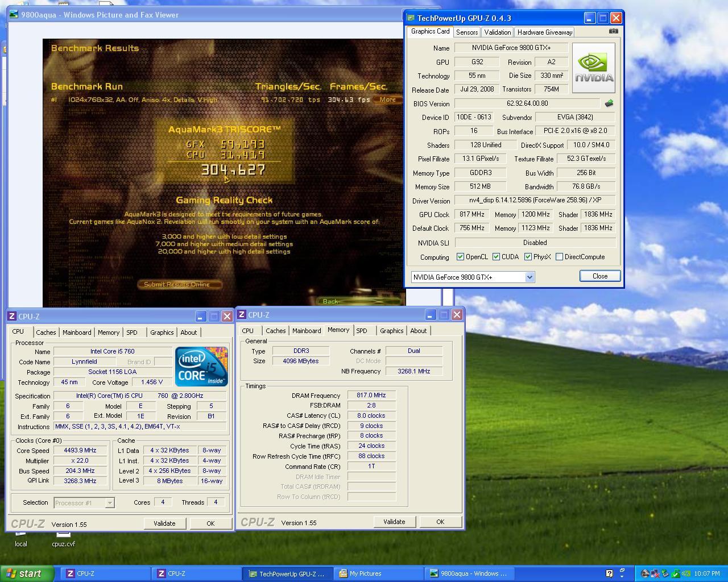Click the help question mark icon in taskbar
Viewport: 728px width, 582px height.
609,573
